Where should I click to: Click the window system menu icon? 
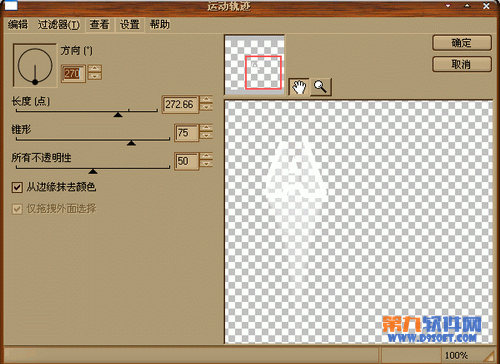pyautogui.click(x=11, y=5)
